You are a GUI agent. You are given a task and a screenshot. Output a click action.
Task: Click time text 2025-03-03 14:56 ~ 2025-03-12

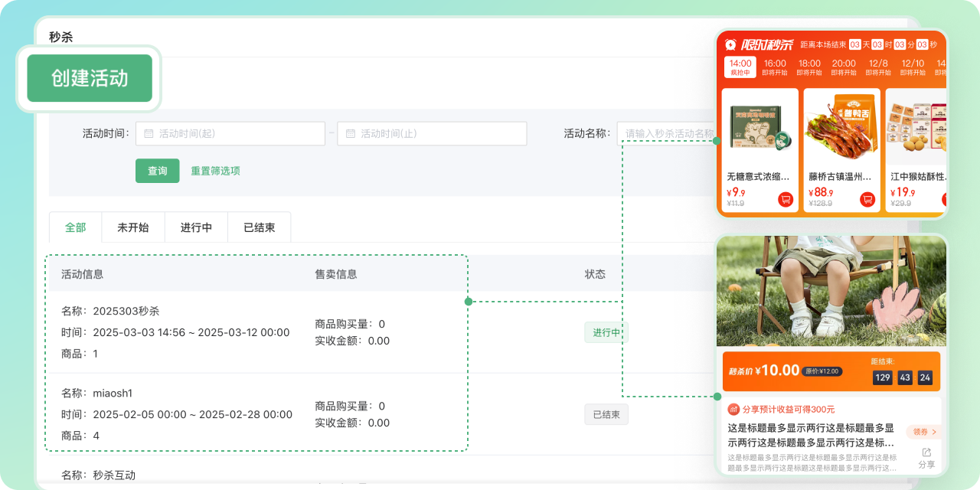(x=191, y=332)
